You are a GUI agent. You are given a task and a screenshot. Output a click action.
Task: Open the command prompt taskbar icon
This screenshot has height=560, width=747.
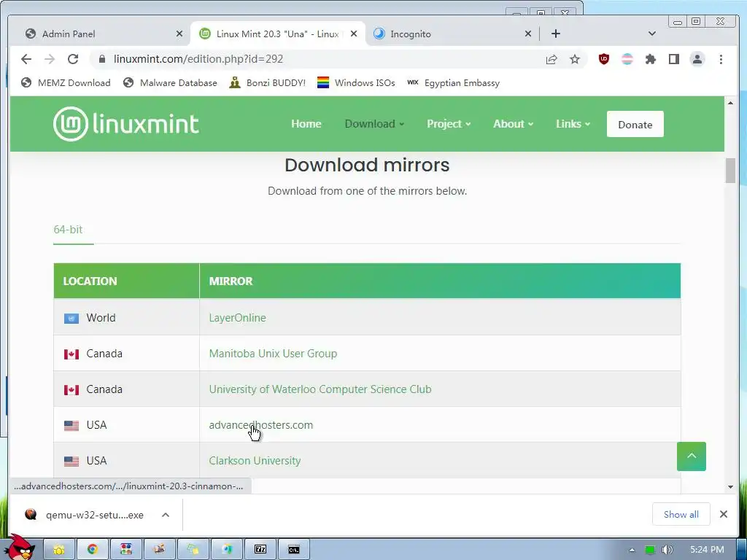pos(294,549)
